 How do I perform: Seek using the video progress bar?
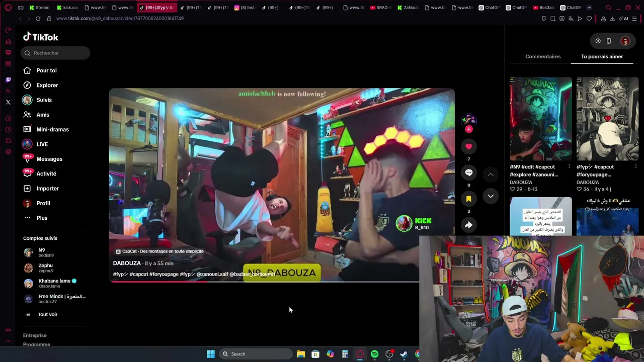click(x=264, y=282)
